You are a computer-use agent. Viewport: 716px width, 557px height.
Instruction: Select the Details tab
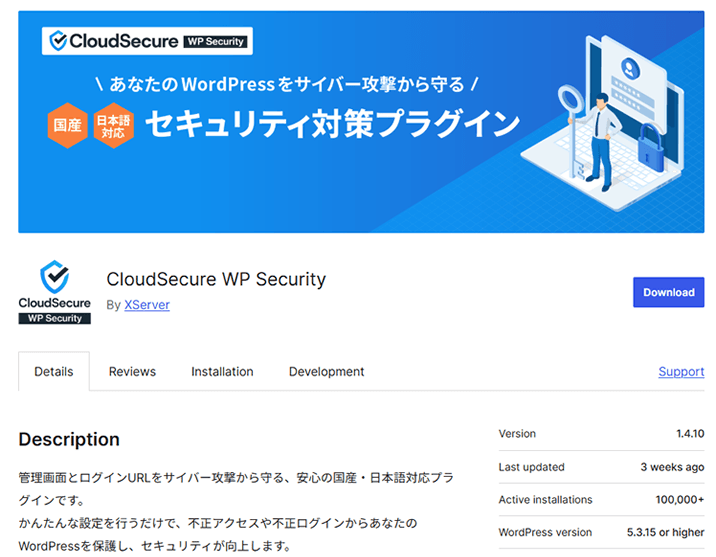point(54,372)
